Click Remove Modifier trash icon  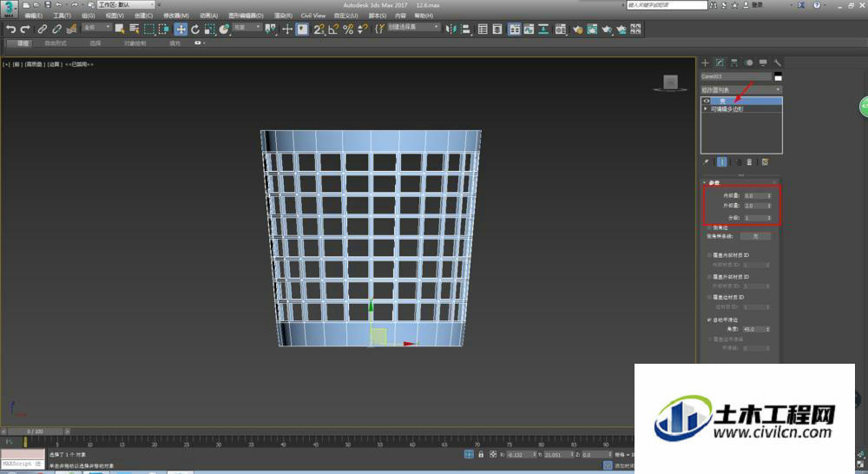pyautogui.click(x=750, y=162)
